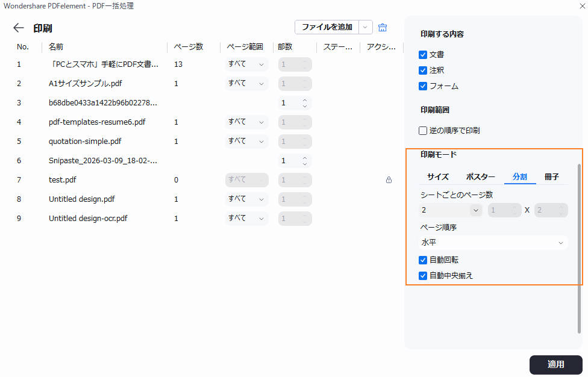This screenshot has height=377, width=588.
Task: Click the 適用 button to apply settings
Action: coord(555,364)
